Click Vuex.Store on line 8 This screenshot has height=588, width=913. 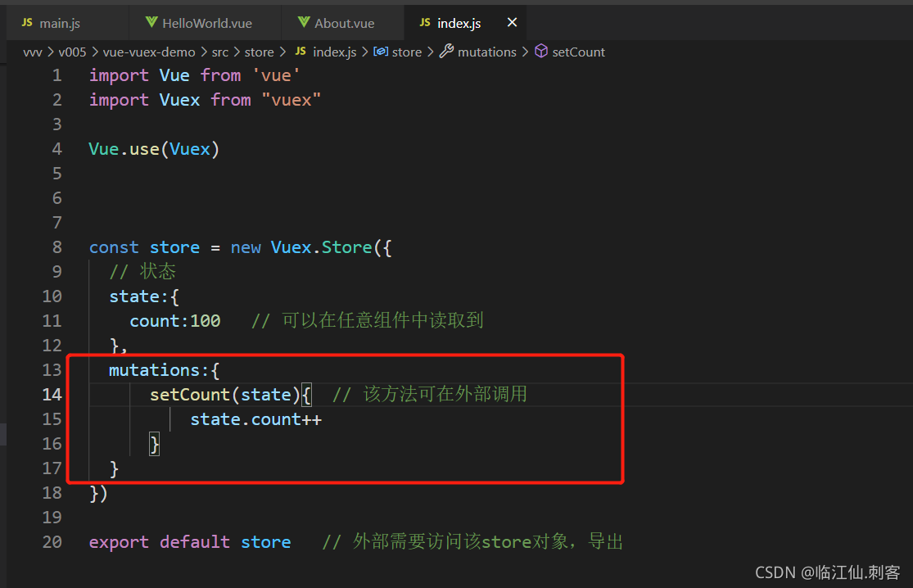coord(322,247)
